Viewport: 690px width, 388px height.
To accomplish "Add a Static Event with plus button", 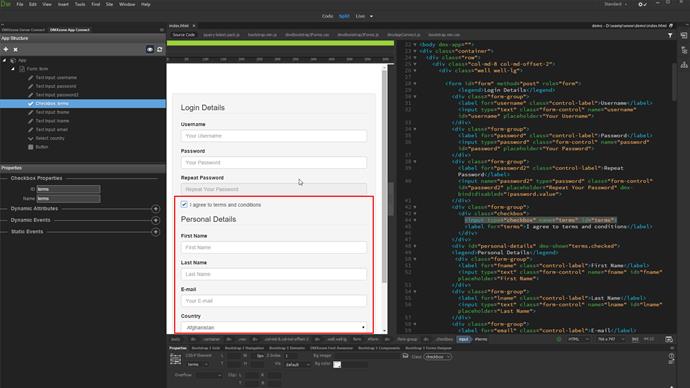I will (x=155, y=231).
